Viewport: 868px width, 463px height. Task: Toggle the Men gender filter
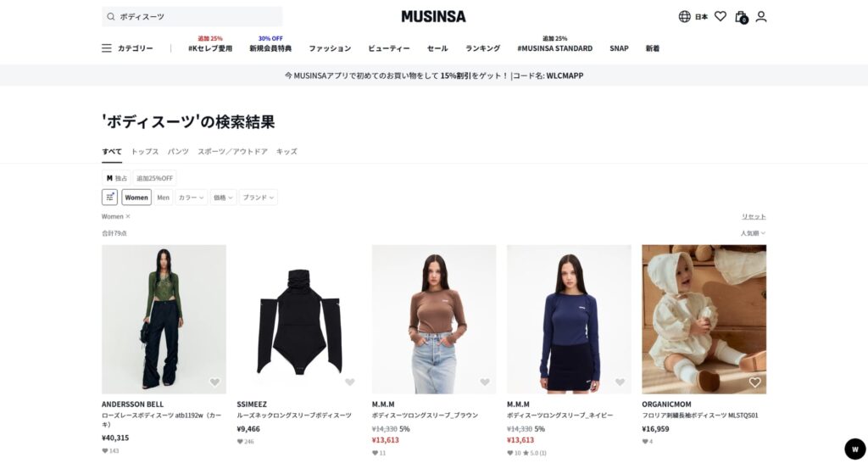(x=163, y=198)
